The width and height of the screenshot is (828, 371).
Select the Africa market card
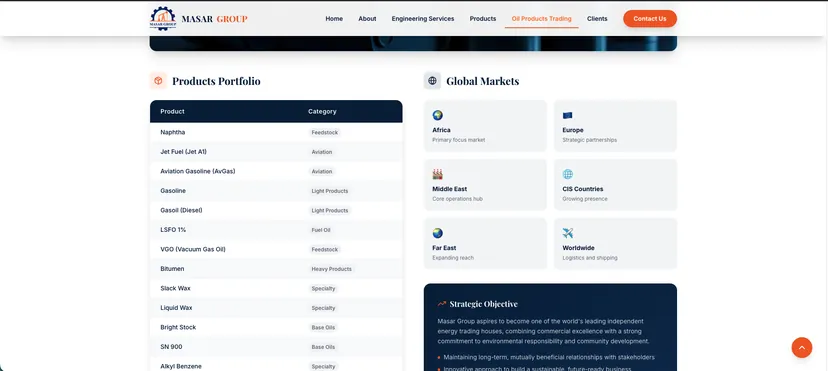pyautogui.click(x=485, y=126)
